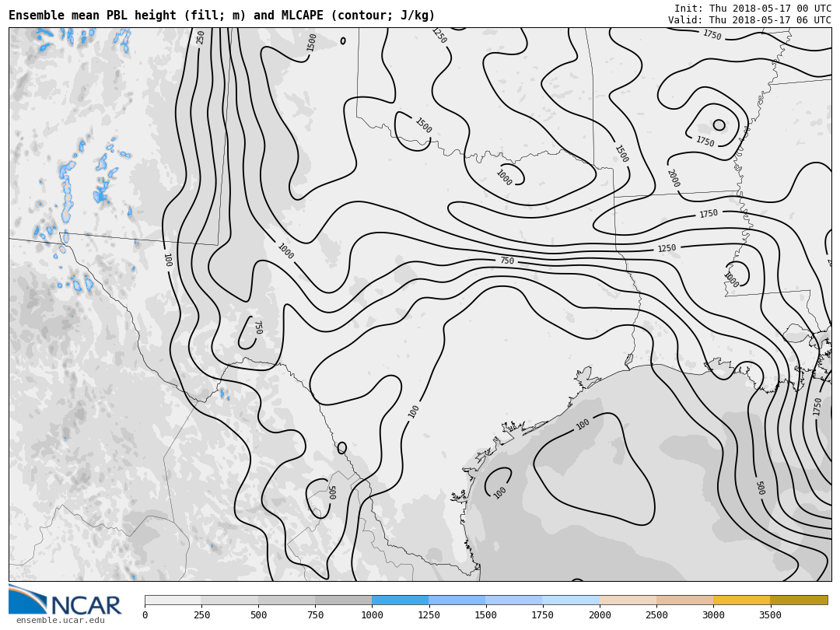Click the plot title about PBL height
This screenshot has height=630, width=840.
click(x=222, y=16)
